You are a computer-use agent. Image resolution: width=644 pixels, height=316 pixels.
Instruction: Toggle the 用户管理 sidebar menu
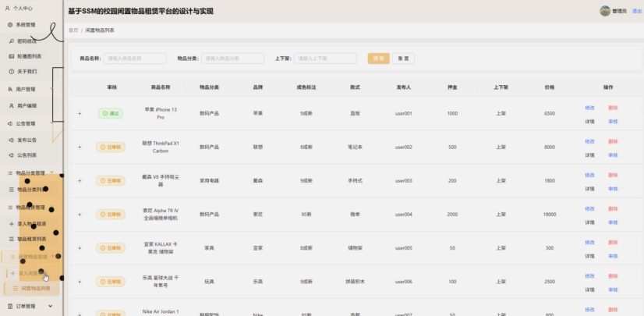pos(31,89)
